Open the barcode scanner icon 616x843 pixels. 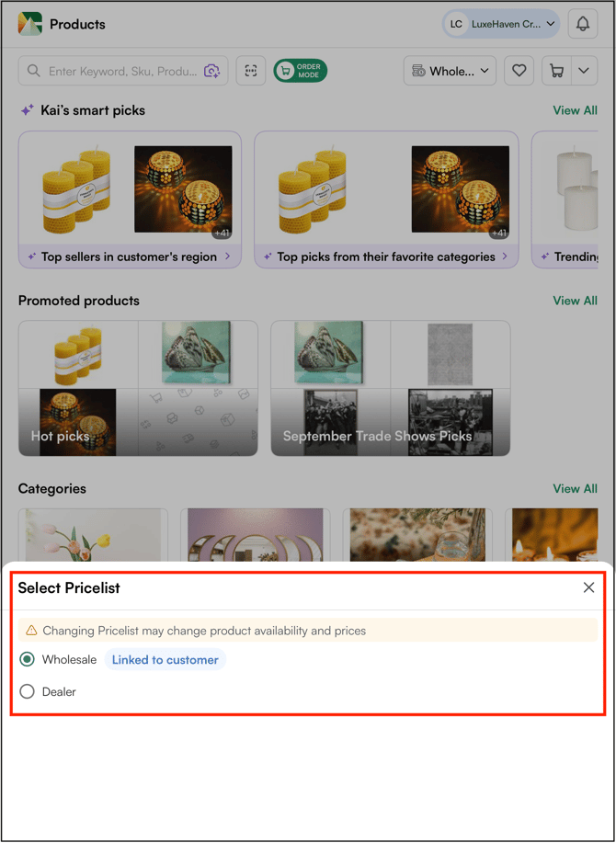250,71
